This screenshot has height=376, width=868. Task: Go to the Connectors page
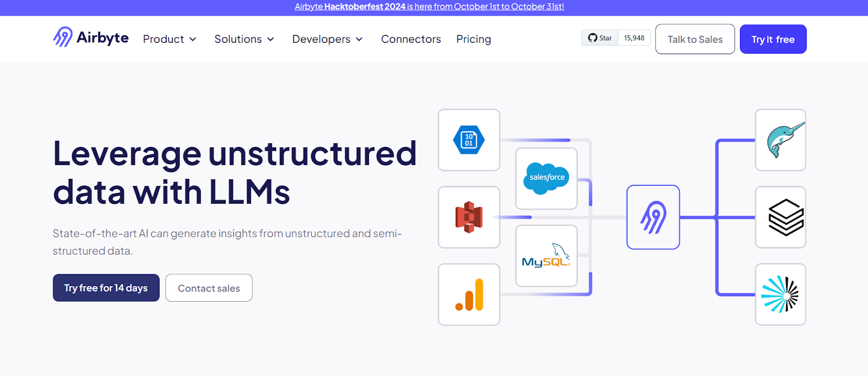point(411,39)
